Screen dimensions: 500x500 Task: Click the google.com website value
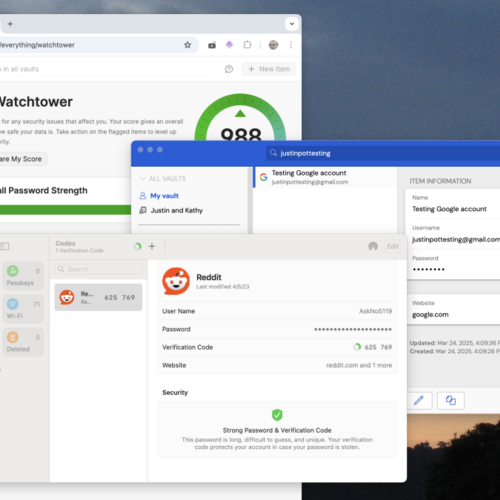click(x=430, y=314)
